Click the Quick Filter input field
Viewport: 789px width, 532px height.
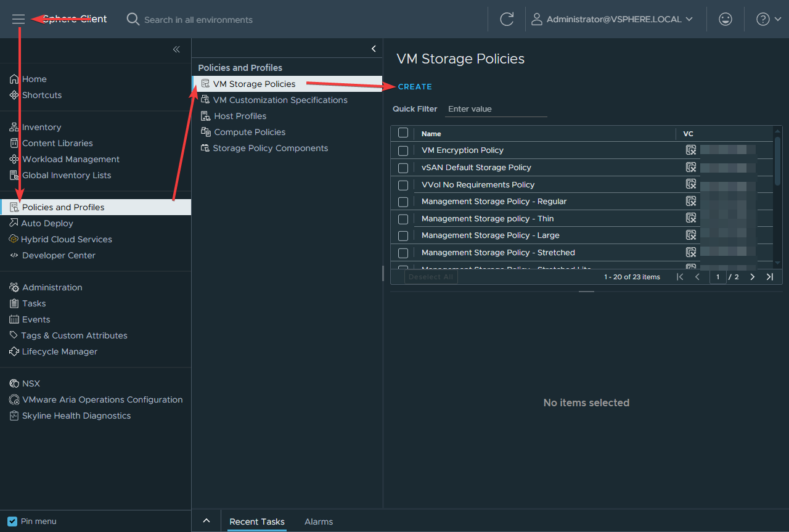coord(496,109)
